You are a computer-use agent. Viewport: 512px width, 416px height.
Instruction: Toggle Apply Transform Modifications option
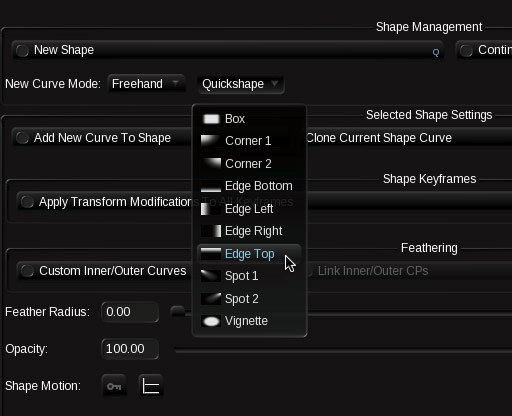coord(27,202)
